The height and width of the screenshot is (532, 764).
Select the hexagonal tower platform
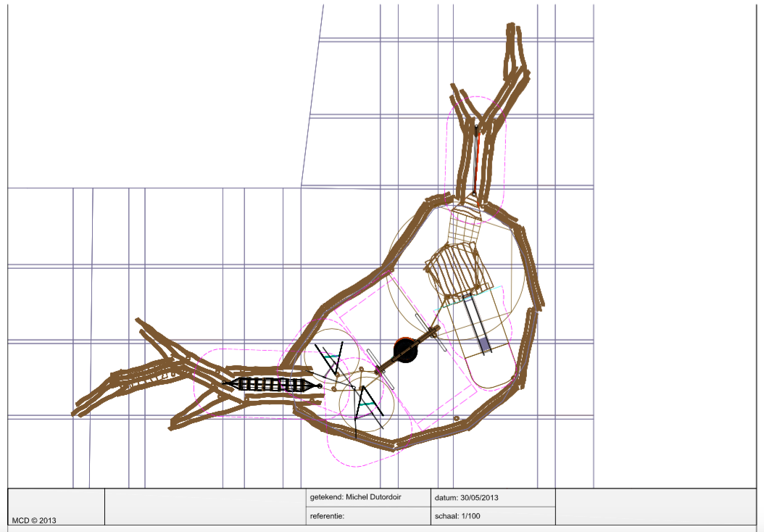tap(455, 270)
